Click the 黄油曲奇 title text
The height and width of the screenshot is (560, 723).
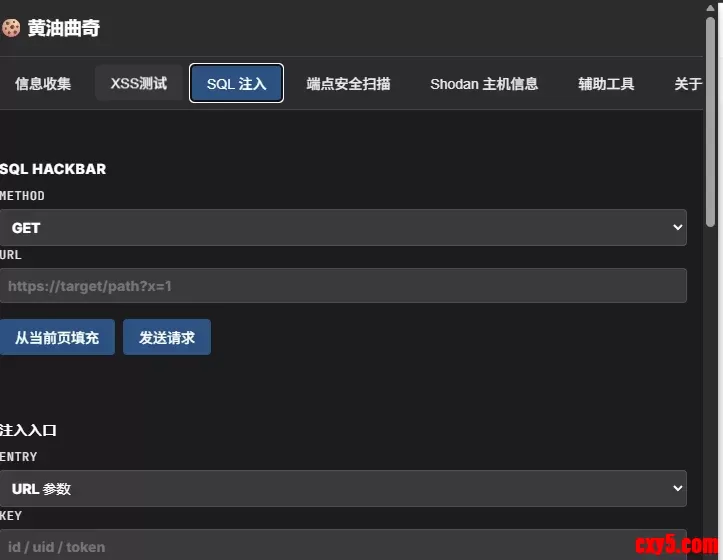(x=64, y=28)
